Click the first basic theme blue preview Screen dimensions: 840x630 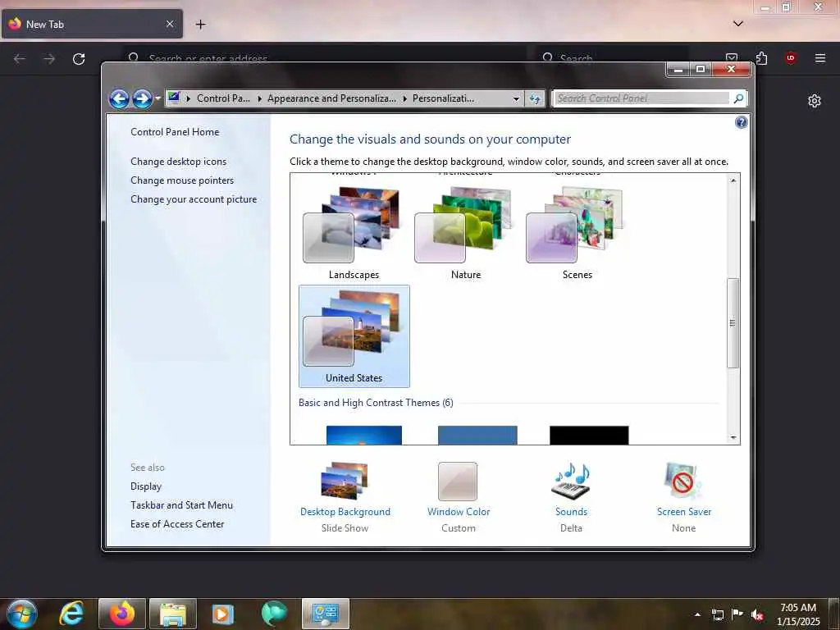pos(363,435)
